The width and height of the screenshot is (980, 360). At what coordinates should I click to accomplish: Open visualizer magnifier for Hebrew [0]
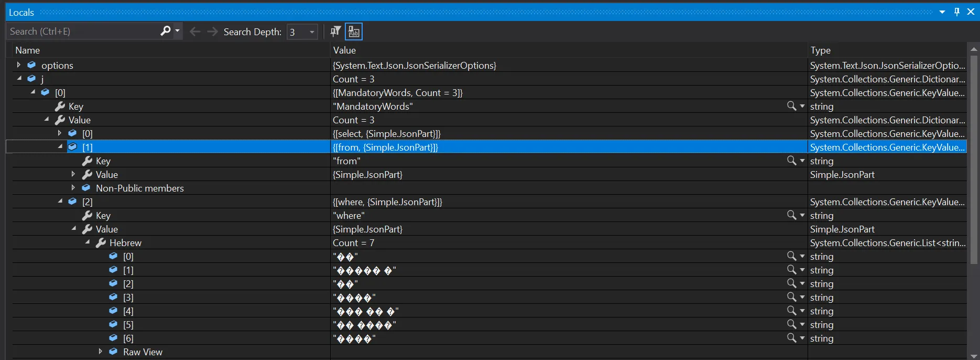791,256
